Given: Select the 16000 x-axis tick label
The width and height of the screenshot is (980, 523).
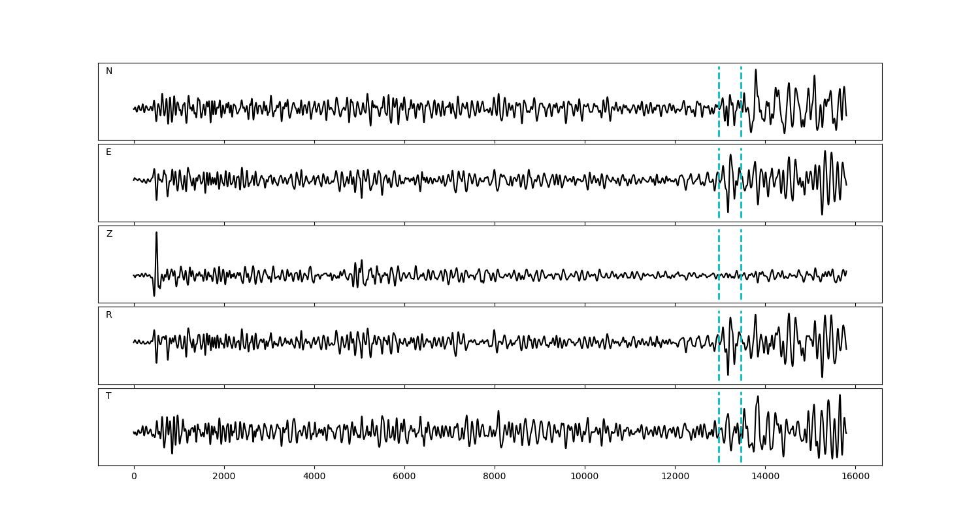Looking at the screenshot, I should click(855, 477).
